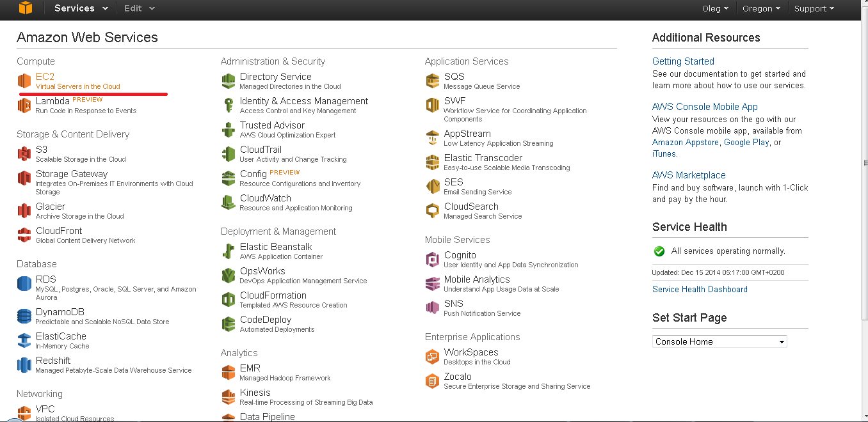The height and width of the screenshot is (422, 868).
Task: Open the Mobile Analytics link
Action: pyautogui.click(x=477, y=279)
